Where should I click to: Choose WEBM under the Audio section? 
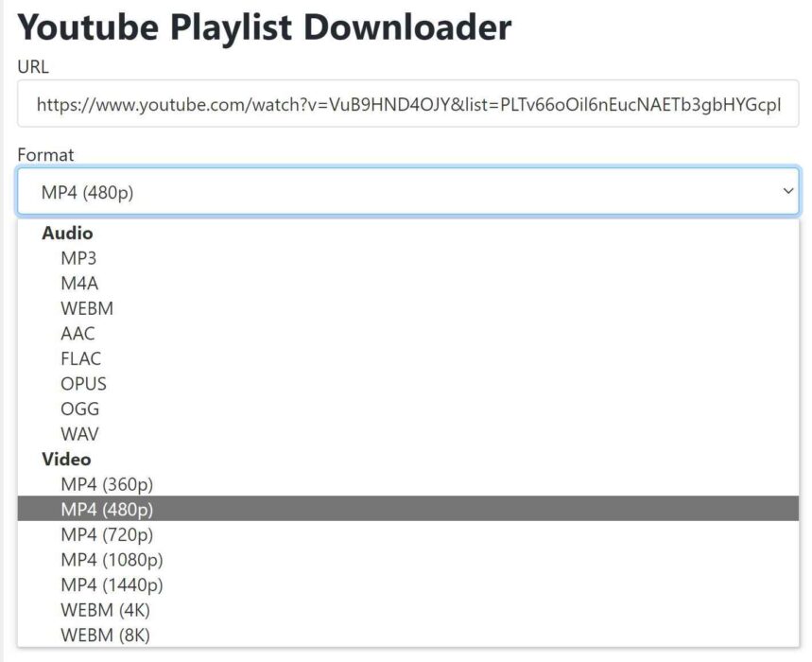point(87,308)
